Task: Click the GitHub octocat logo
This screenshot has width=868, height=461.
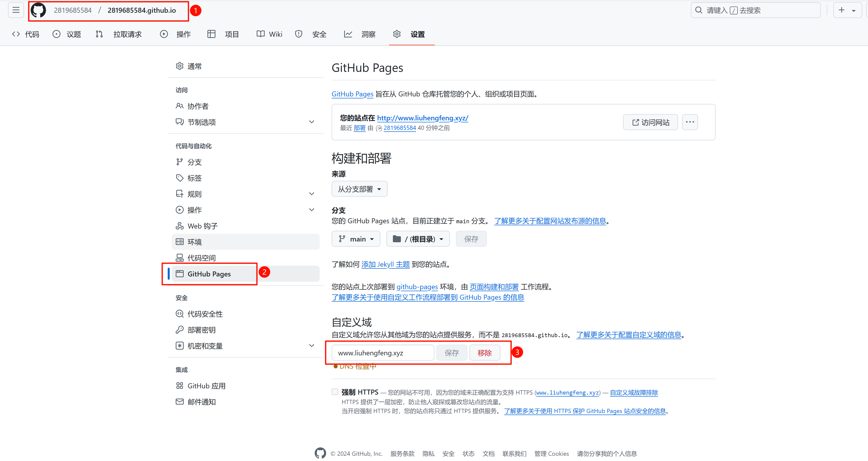Action: [x=38, y=10]
